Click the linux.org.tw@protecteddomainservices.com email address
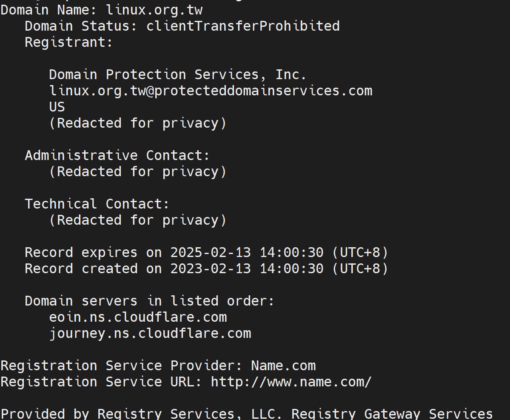 [x=211, y=91]
